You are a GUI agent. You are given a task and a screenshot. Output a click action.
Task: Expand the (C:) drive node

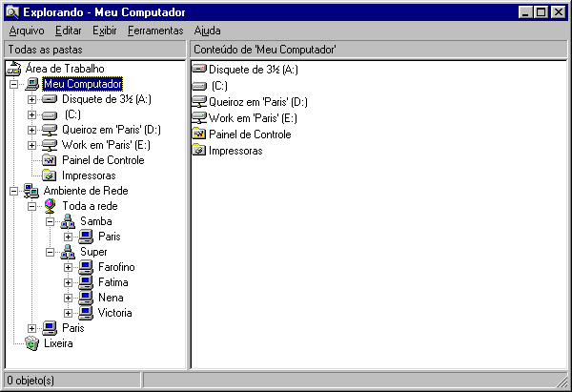tap(31, 114)
